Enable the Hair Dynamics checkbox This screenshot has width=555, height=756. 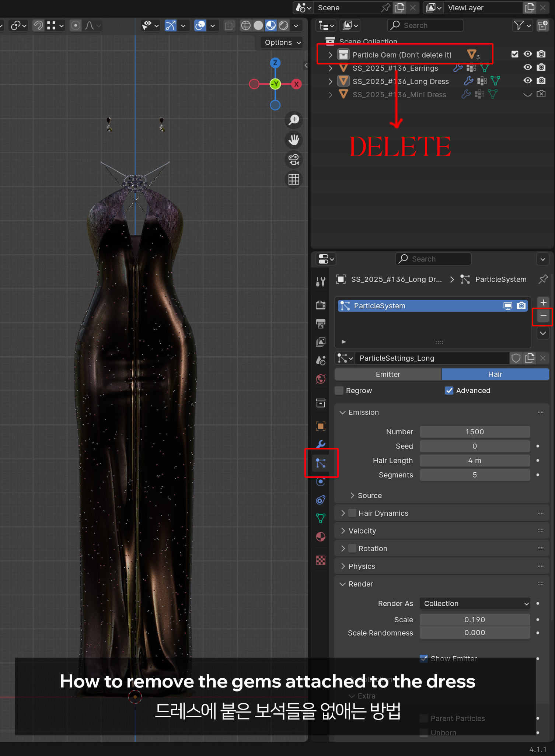pos(352,513)
